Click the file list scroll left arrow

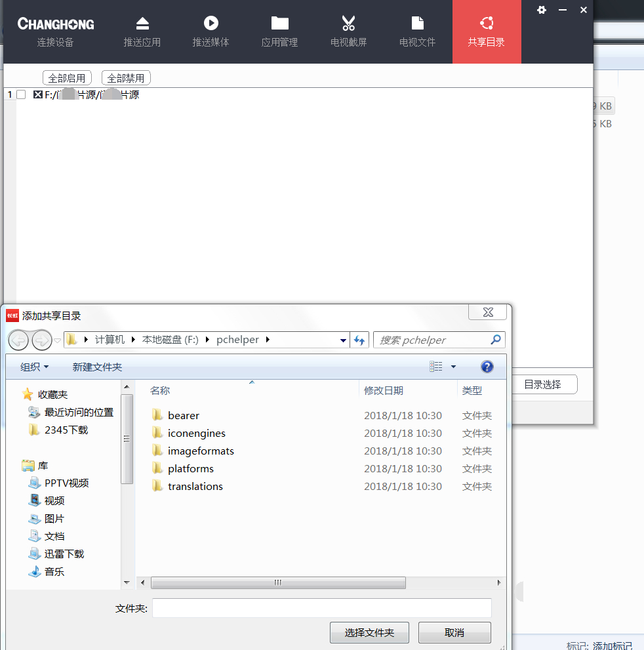(142, 583)
